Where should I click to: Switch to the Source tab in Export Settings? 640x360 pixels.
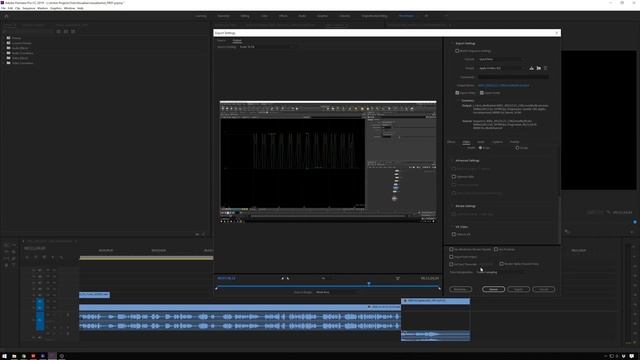[222, 40]
